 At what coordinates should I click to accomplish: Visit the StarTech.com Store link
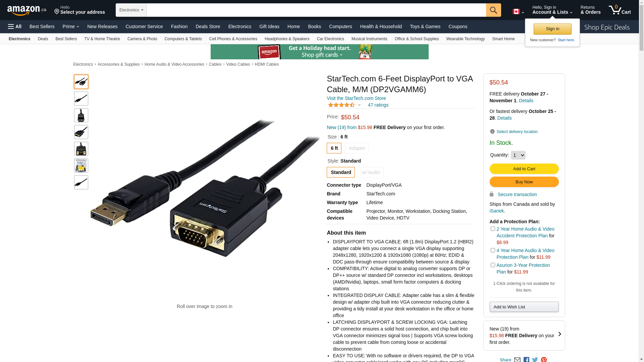point(356,98)
